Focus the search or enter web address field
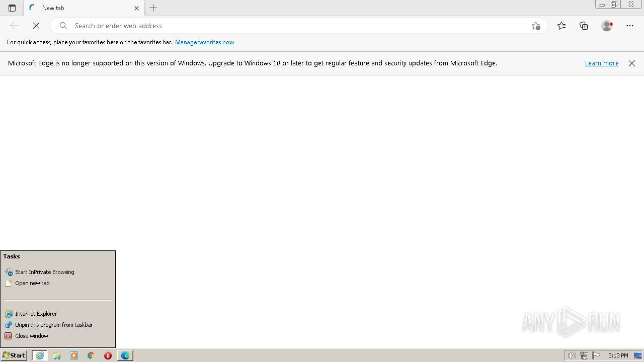The image size is (644, 362). [299, 26]
